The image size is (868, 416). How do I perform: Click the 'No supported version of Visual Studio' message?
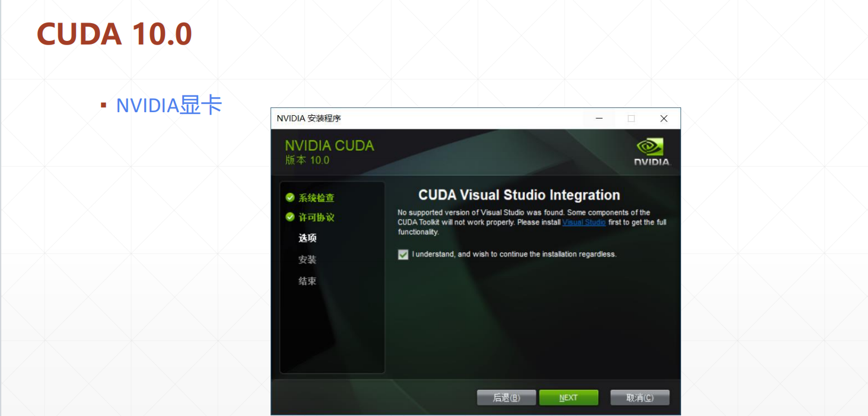(532, 223)
